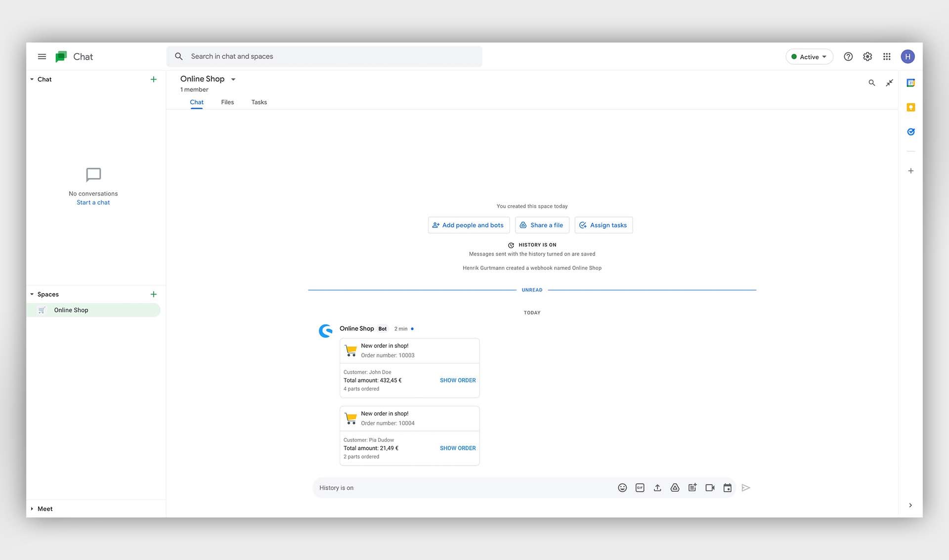Click the HISTORY IS ON label

click(537, 245)
